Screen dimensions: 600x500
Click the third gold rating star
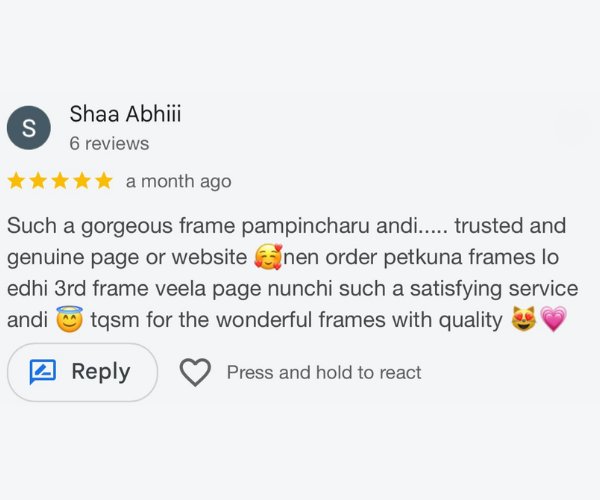coord(60,181)
